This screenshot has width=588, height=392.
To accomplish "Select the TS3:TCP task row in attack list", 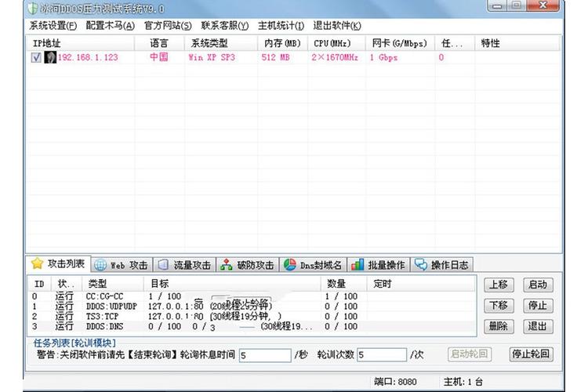I will click(106, 316).
